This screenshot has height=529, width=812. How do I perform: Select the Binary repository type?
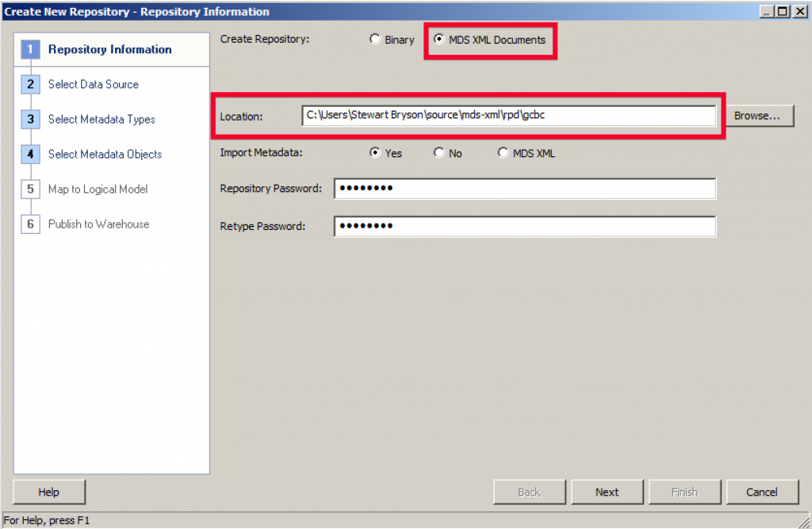coord(374,39)
